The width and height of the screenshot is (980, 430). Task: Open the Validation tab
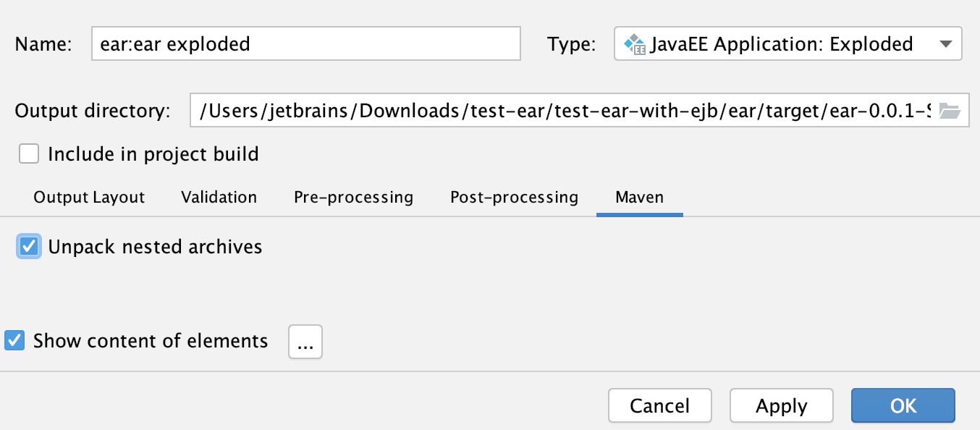(219, 197)
